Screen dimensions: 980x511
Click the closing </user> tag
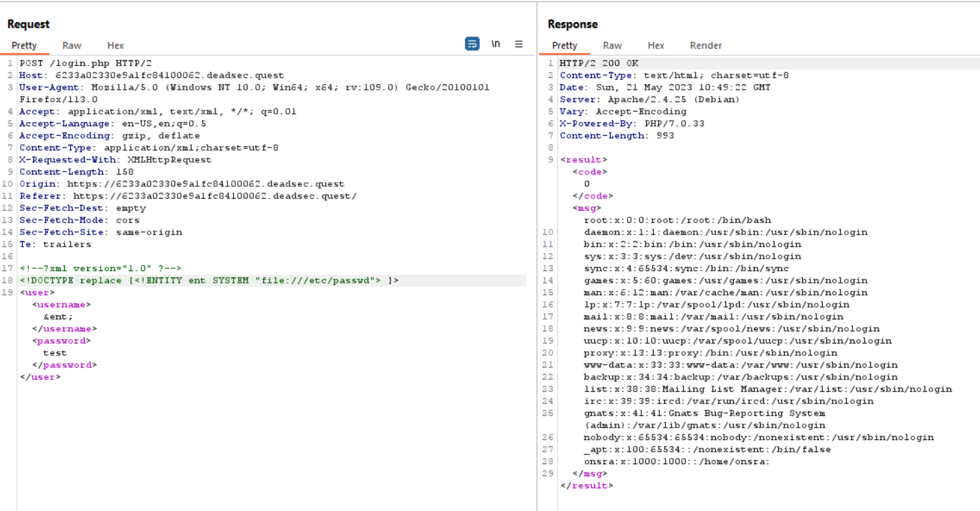(x=40, y=377)
